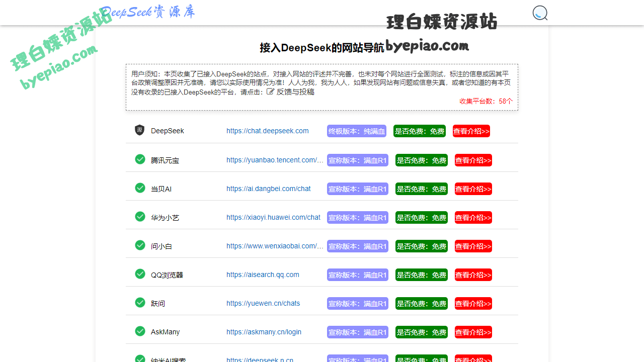
Task: Open https://xiaoyi.huawei.com/chat link
Action: tap(273, 217)
